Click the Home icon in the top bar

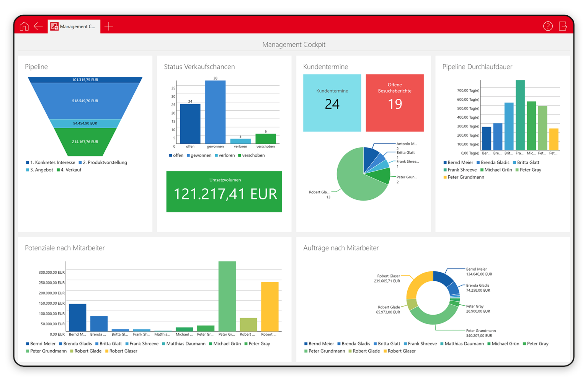tap(24, 26)
